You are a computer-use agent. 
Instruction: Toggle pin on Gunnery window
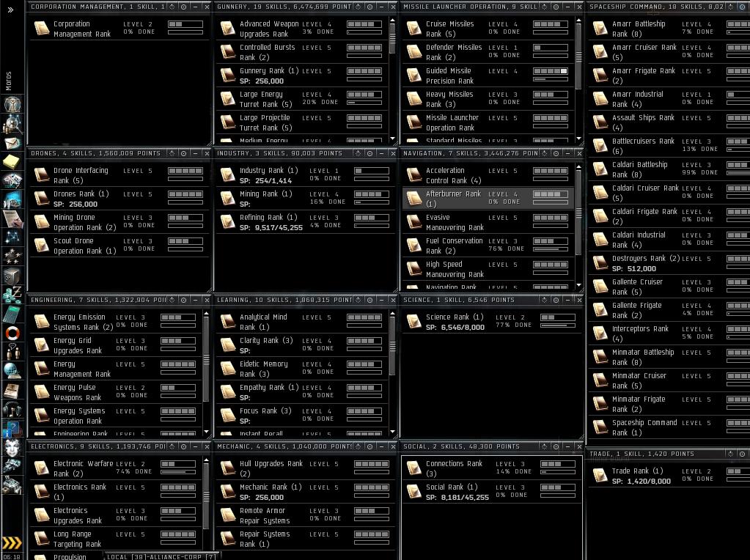click(370, 7)
